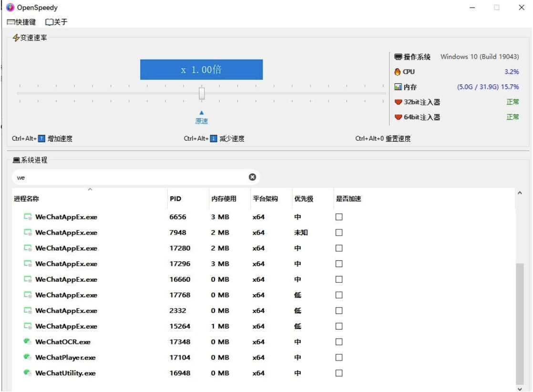Click the x 1.00倍 speed display button
This screenshot has width=533, height=392.
pyautogui.click(x=201, y=70)
